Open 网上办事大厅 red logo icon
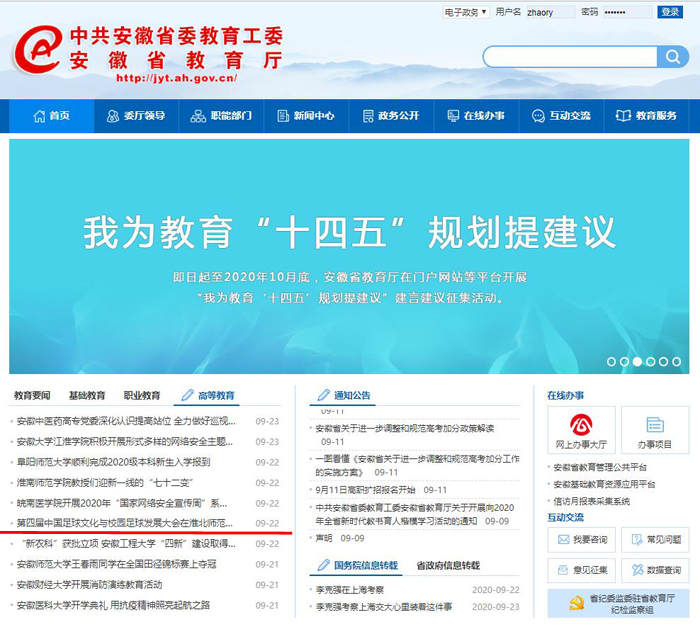The image size is (700, 627). pos(581,425)
